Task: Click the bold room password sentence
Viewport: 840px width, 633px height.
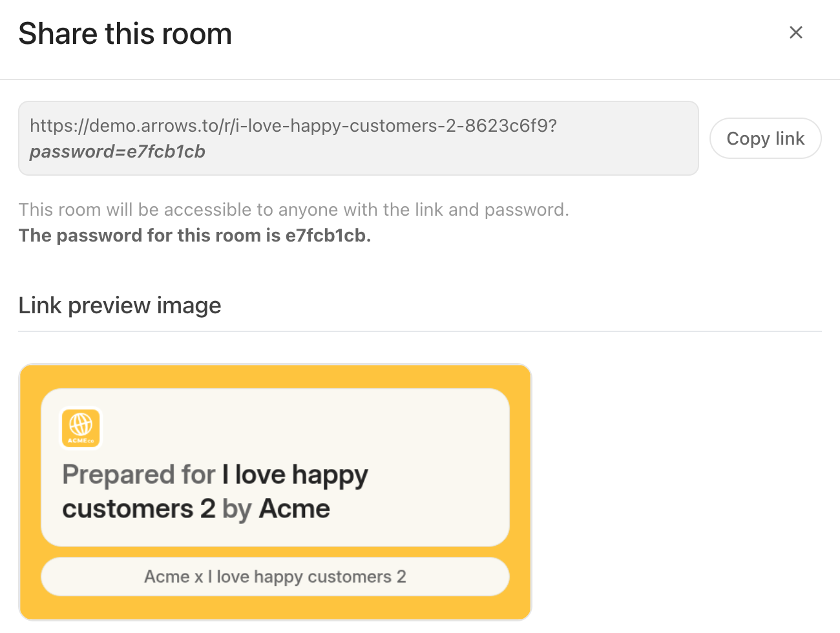Action: click(194, 236)
